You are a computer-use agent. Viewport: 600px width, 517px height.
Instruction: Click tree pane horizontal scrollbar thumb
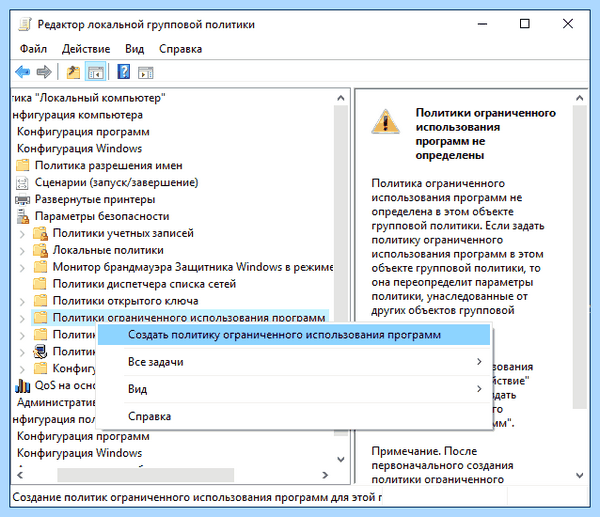pyautogui.click(x=145, y=475)
